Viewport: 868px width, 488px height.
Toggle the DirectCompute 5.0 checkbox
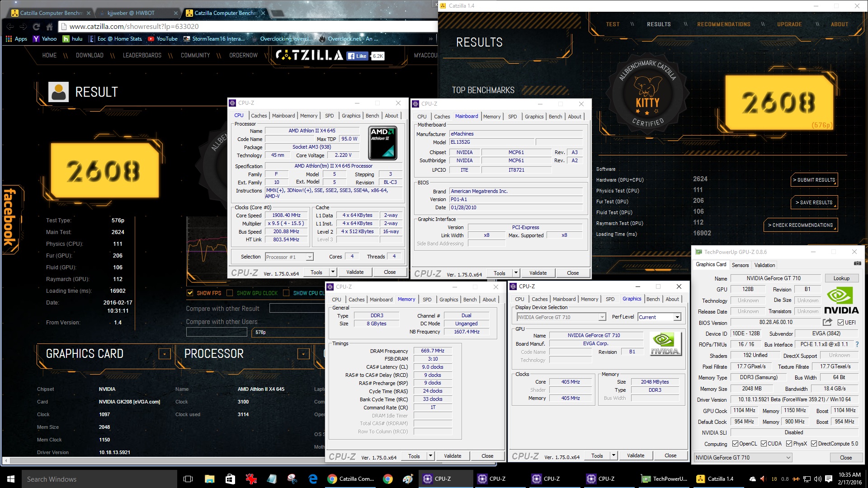[814, 444]
